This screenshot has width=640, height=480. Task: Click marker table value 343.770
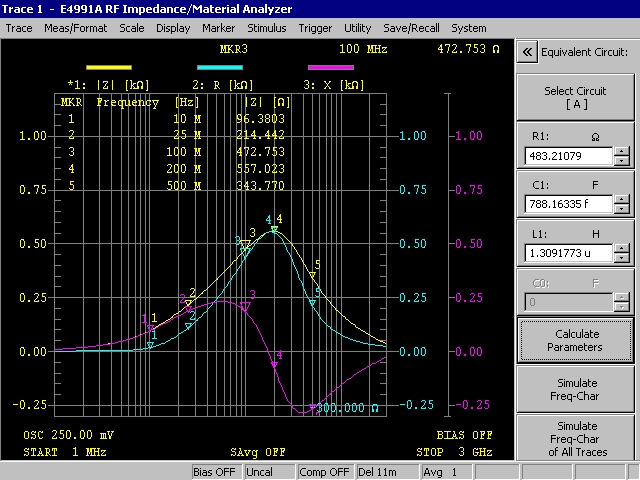(x=260, y=185)
